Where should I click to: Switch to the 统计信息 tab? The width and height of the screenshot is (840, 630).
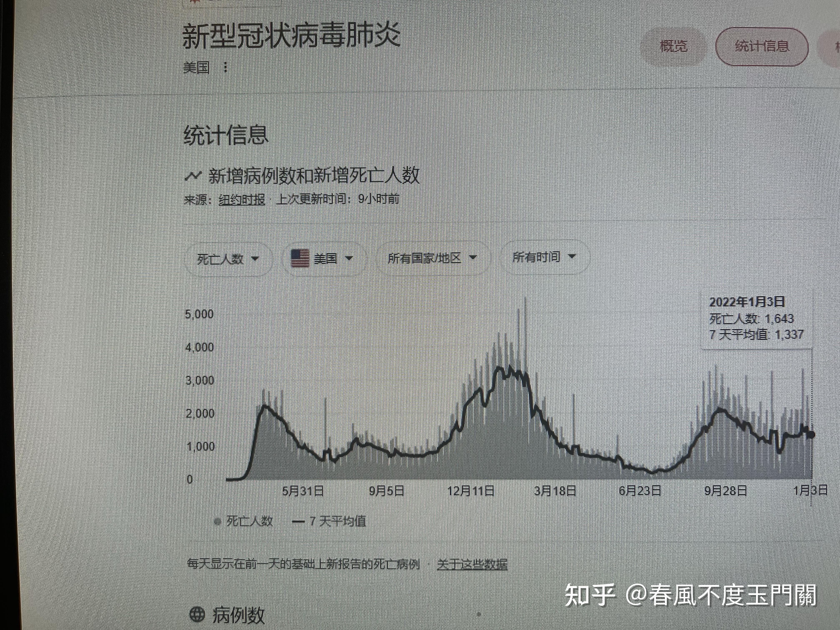[762, 46]
